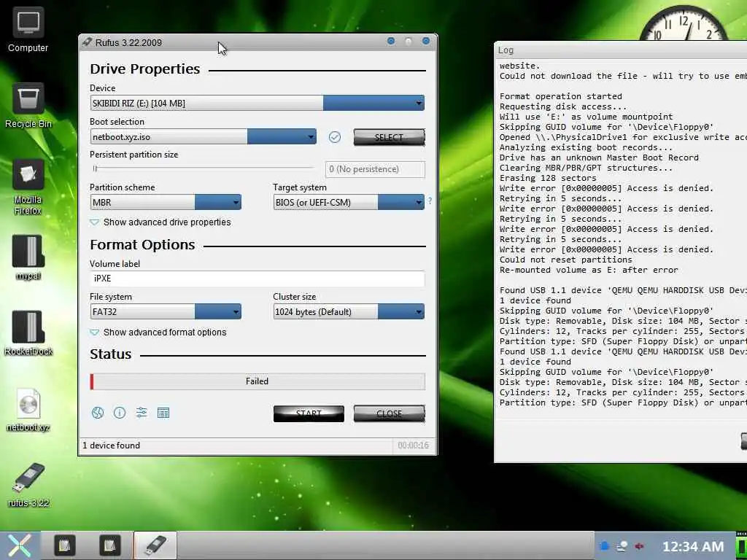The image size is (747, 560).
Task: Click 'Drive has an unknown Master Boot Record'
Action: (599, 157)
